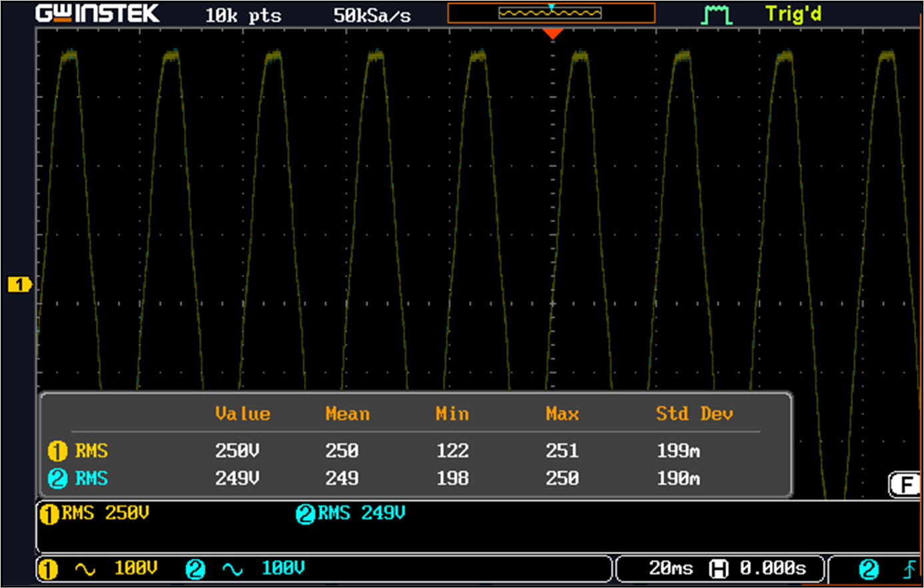924x588 pixels.
Task: Click the waveform memory position bar
Action: coord(552,13)
